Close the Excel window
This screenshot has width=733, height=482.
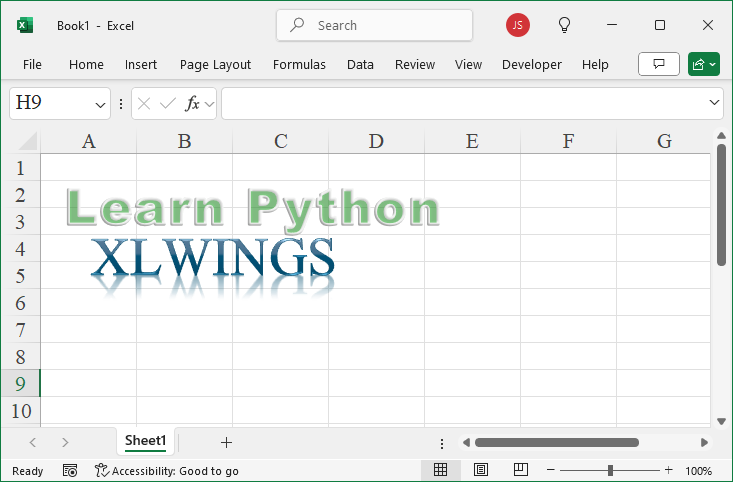(x=708, y=25)
